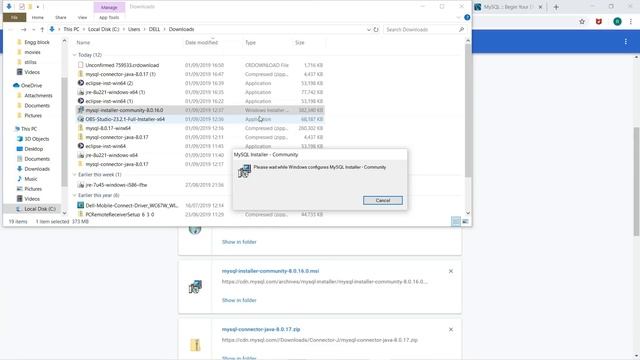Click the red extension icon in Chrome toolbar
Viewport: 640px width, 360px height.
pos(599,22)
